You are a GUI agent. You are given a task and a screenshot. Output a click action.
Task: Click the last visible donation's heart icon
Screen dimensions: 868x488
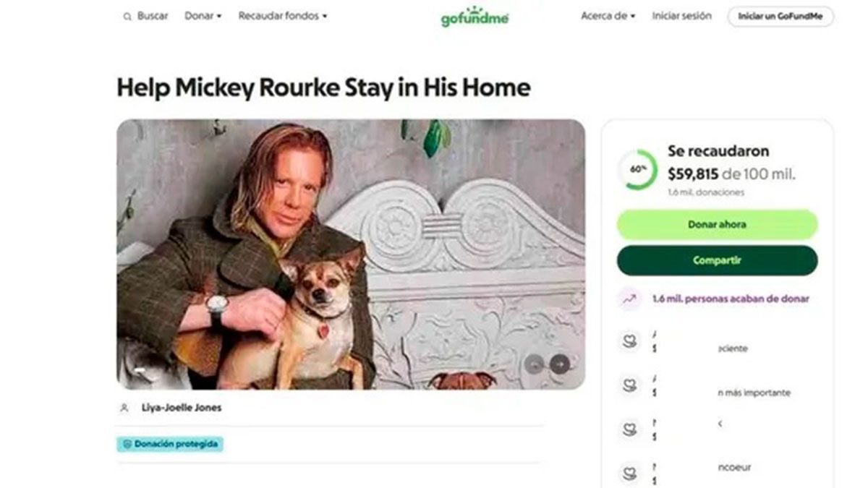629,474
